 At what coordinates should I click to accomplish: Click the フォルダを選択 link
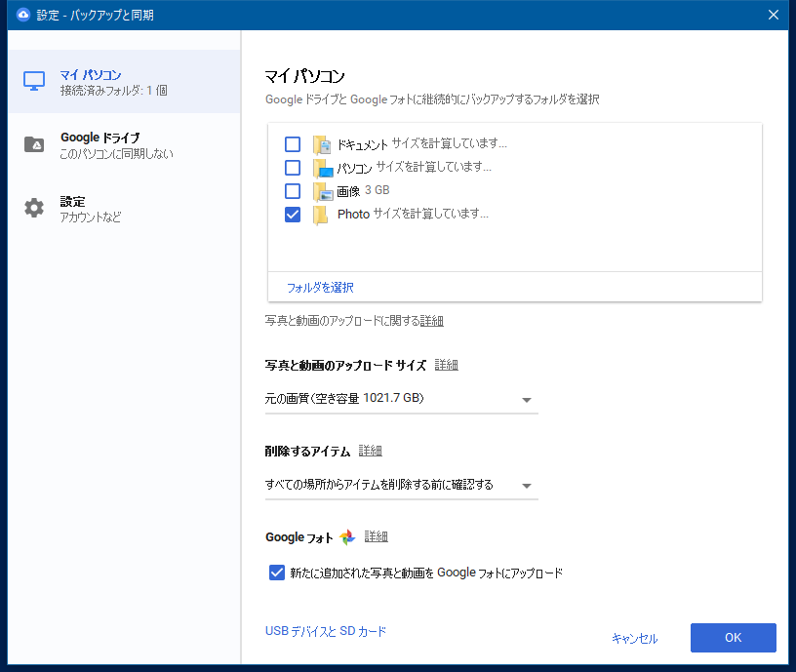click(320, 288)
